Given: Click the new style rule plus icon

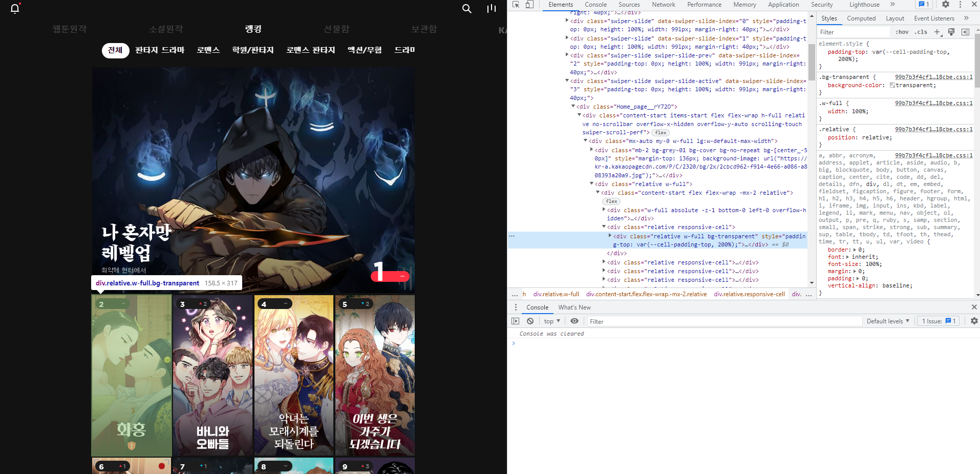Looking at the screenshot, I should tap(937, 32).
